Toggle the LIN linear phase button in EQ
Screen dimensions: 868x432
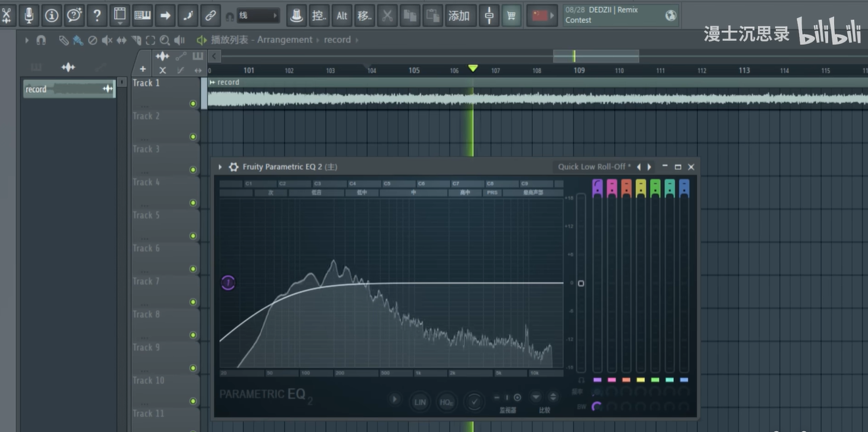420,401
